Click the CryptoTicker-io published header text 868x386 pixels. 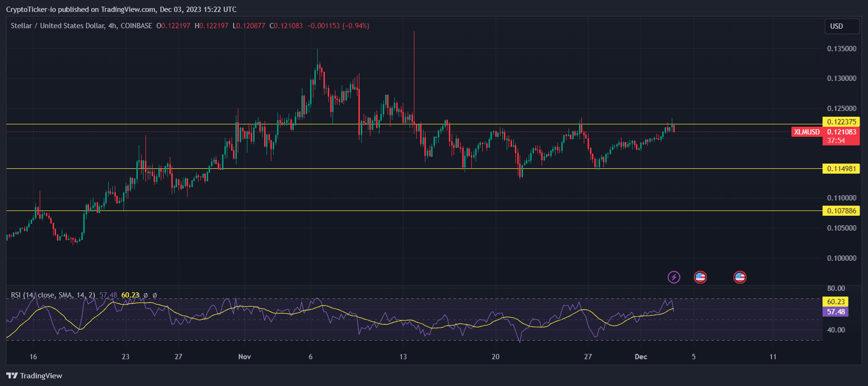pos(121,10)
